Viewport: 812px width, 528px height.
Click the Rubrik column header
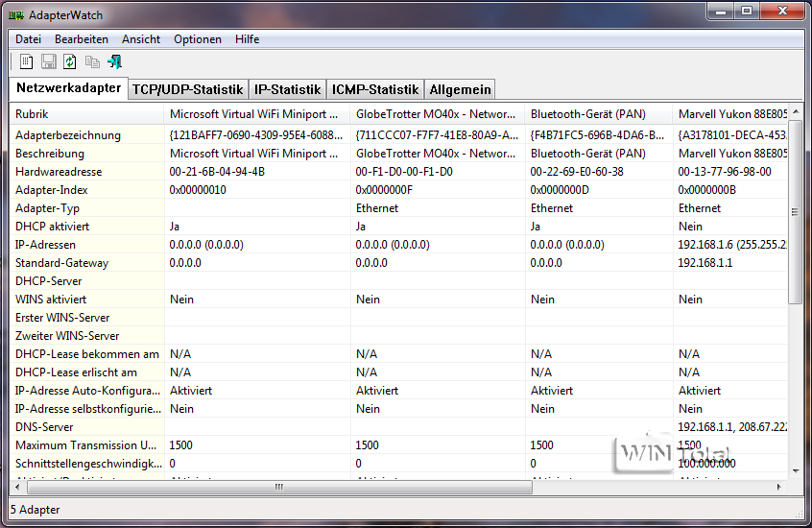86,114
